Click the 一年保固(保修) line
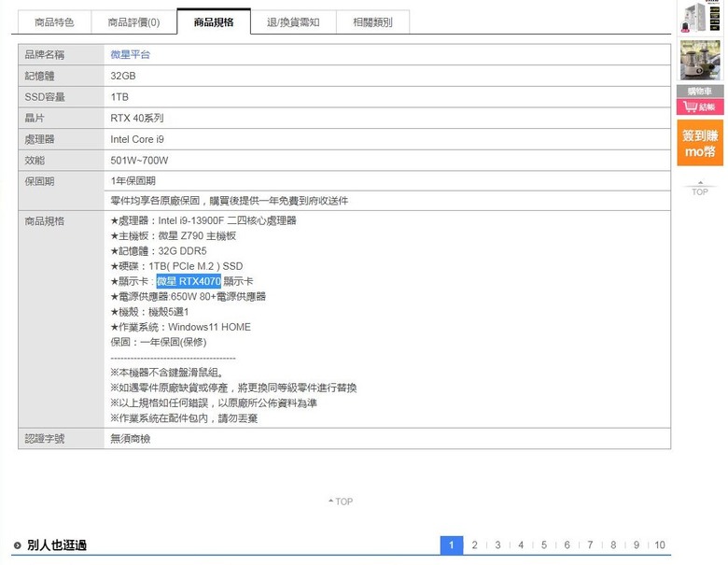 pos(159,342)
